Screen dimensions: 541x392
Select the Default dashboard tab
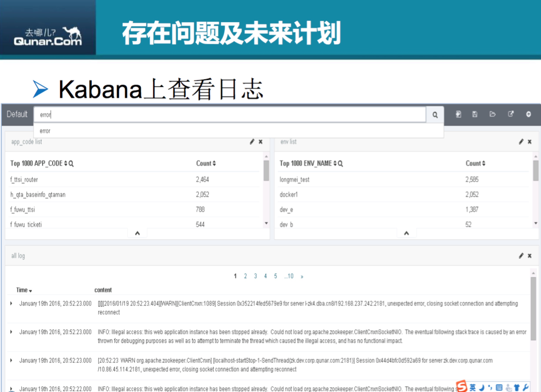coord(17,114)
